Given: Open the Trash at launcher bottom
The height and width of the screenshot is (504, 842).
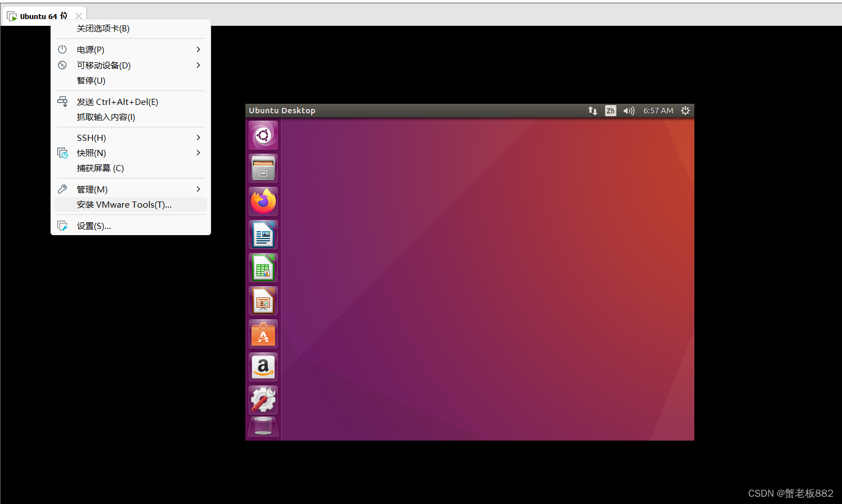Looking at the screenshot, I should (x=263, y=427).
